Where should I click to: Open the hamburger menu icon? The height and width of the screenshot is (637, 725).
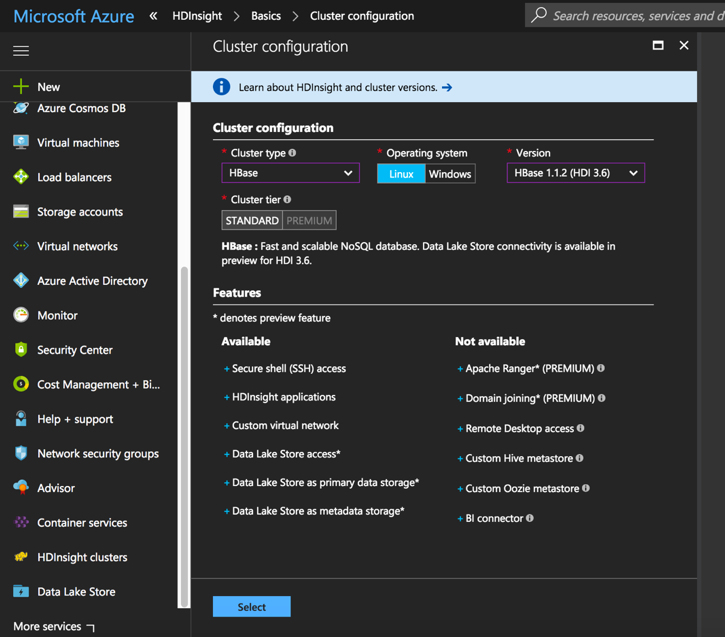pos(21,50)
